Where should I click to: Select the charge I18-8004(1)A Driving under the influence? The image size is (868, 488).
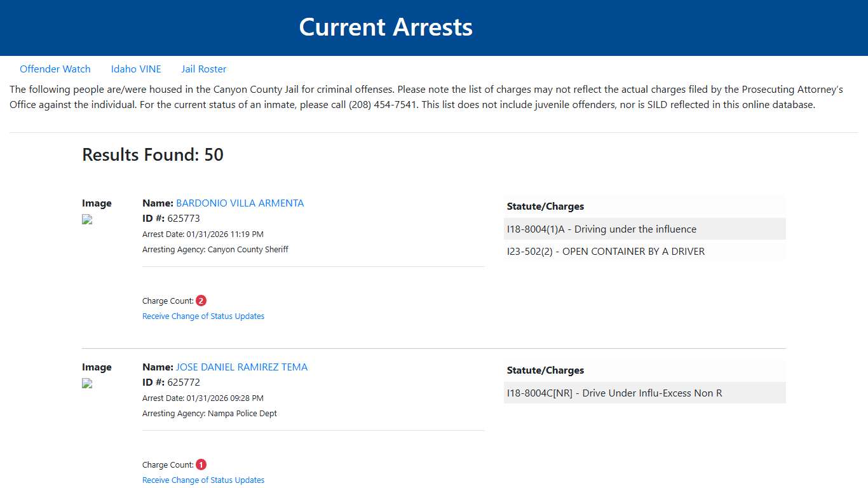601,229
